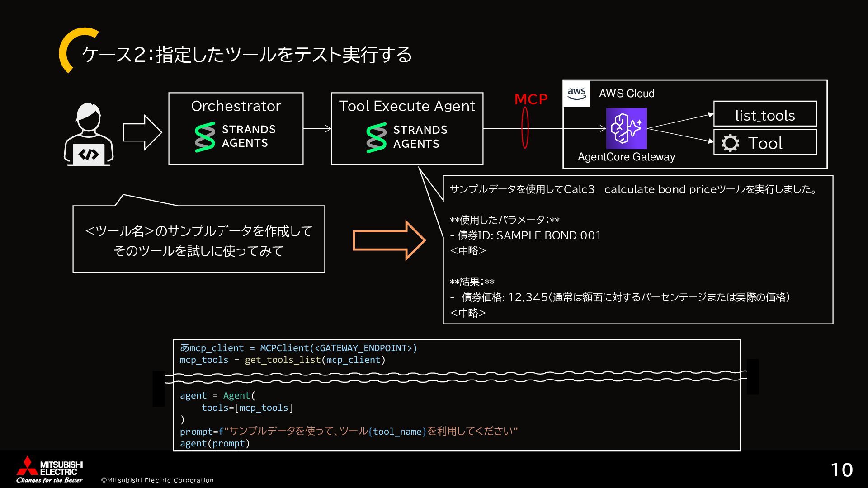The width and height of the screenshot is (868, 488).
Task: Click the 債券ID: SAMPLE_BOND_001 line
Action: [x=525, y=235]
